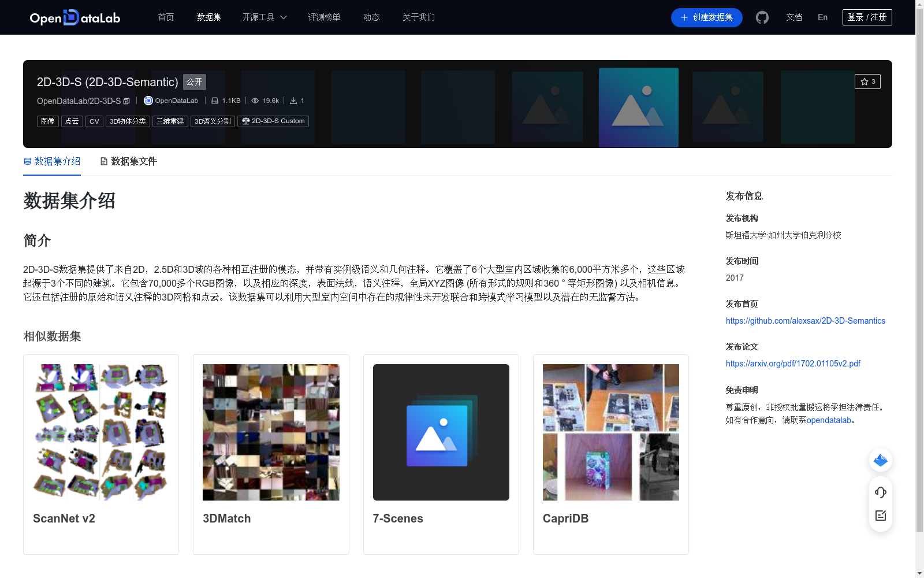Click the eye views icon near 19.6k

tap(255, 101)
